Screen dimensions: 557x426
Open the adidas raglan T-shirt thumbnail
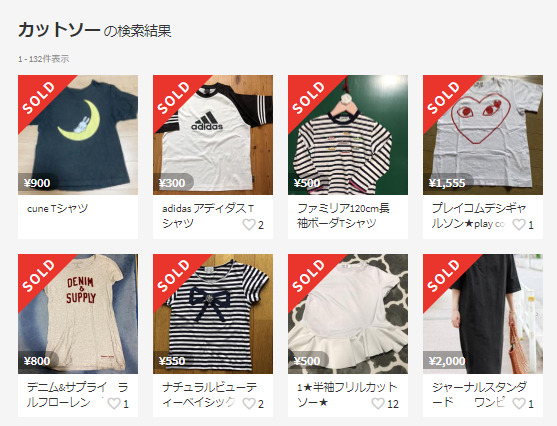click(213, 135)
